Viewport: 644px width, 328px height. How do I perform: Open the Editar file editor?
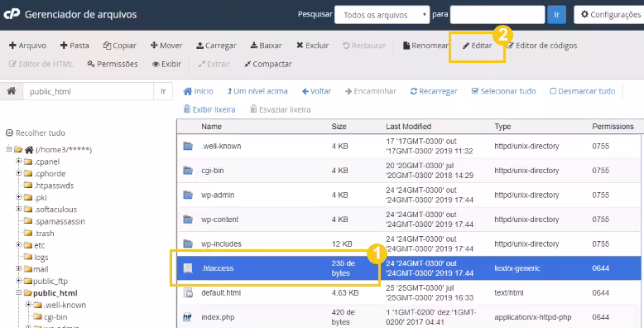click(477, 46)
